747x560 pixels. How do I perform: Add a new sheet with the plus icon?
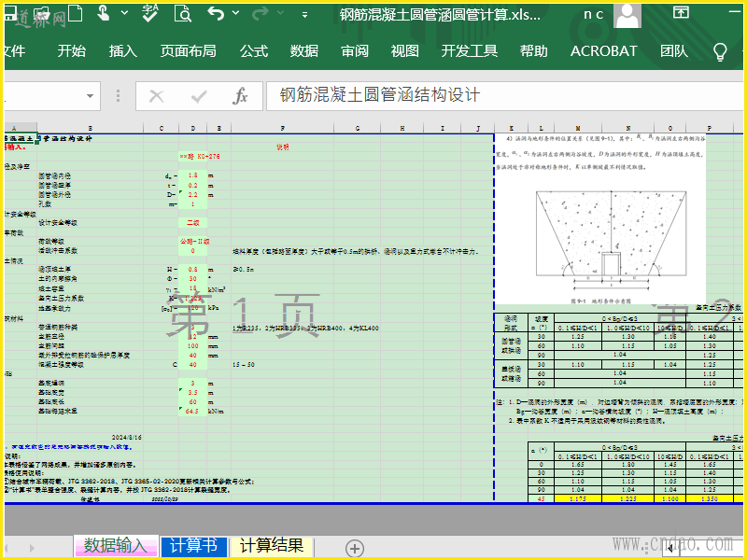[354, 548]
